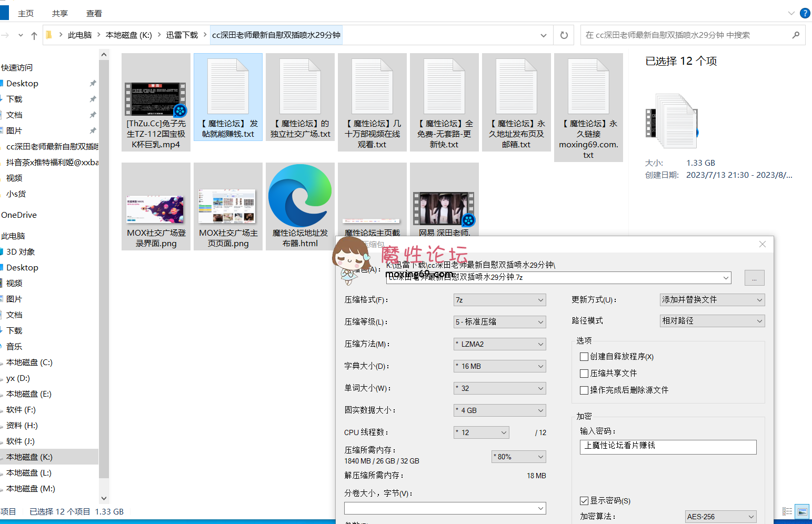Open 字典大小 dropdown showing 16 MB

[x=499, y=366]
